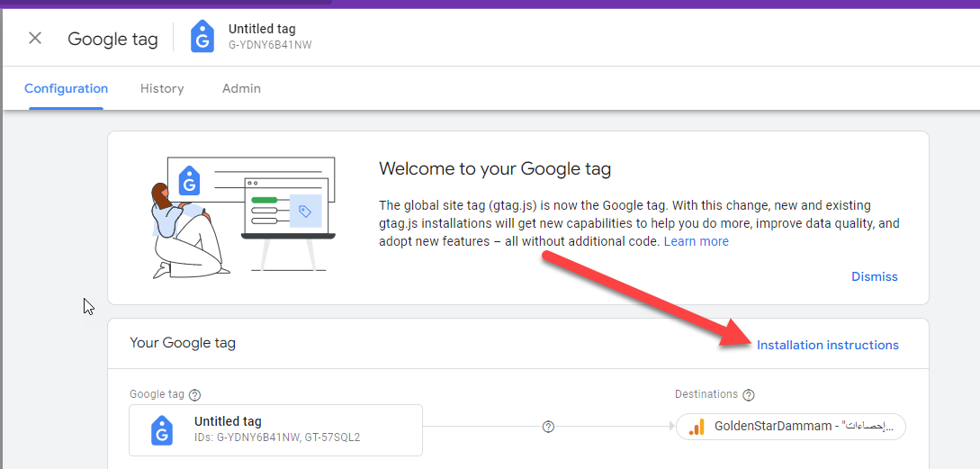Click the help icon on the connector line
Screen dimensions: 980x469
pyautogui.click(x=548, y=427)
